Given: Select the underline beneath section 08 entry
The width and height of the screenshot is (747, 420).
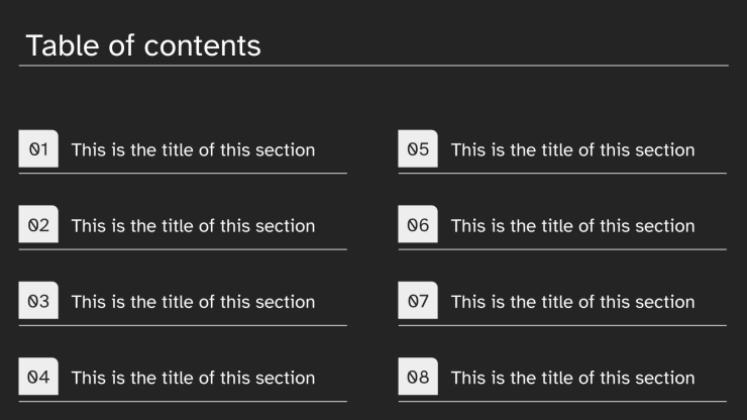Looking at the screenshot, I should coord(562,401).
